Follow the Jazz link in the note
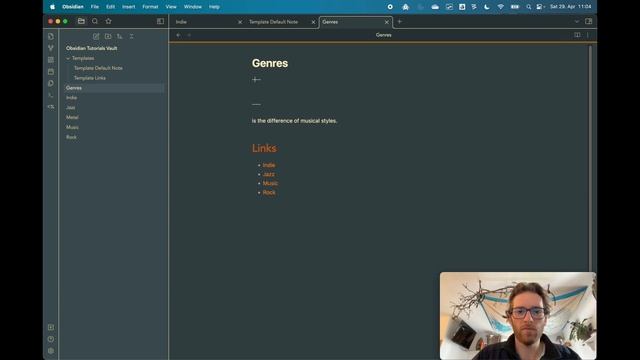Image resolution: width=640 pixels, height=360 pixels. click(268, 174)
